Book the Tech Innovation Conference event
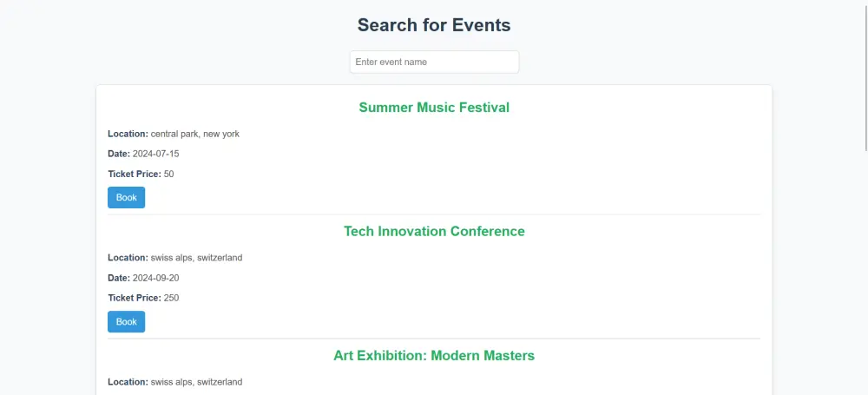Image resolution: width=868 pixels, height=395 pixels. 126,322
